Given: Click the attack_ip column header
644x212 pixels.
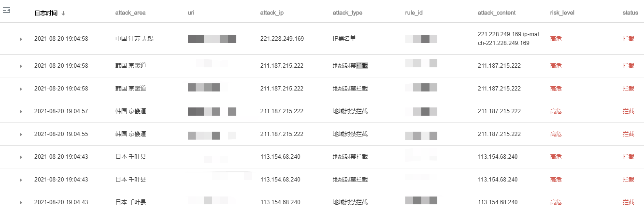Looking at the screenshot, I should pyautogui.click(x=272, y=13).
